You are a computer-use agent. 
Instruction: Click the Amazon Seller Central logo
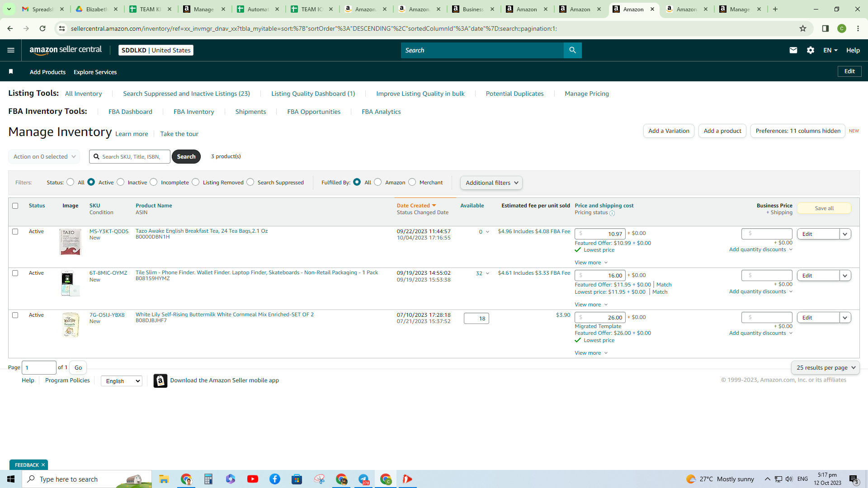point(66,50)
